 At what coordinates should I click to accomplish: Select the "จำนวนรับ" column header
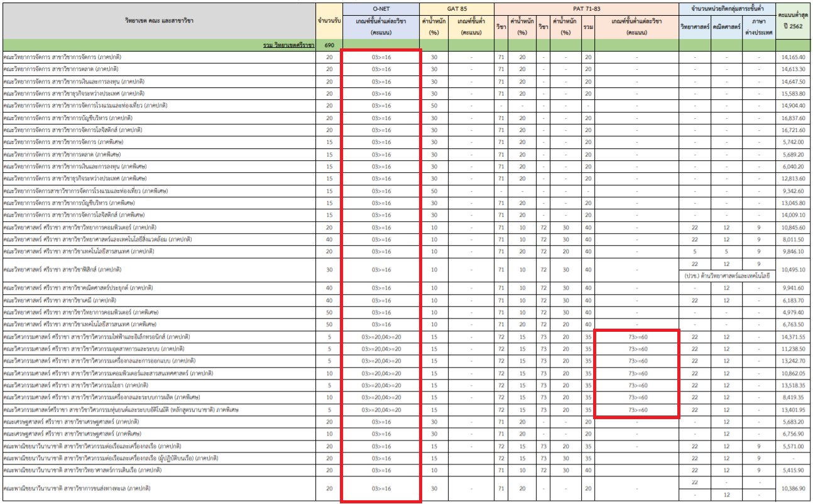click(x=329, y=21)
